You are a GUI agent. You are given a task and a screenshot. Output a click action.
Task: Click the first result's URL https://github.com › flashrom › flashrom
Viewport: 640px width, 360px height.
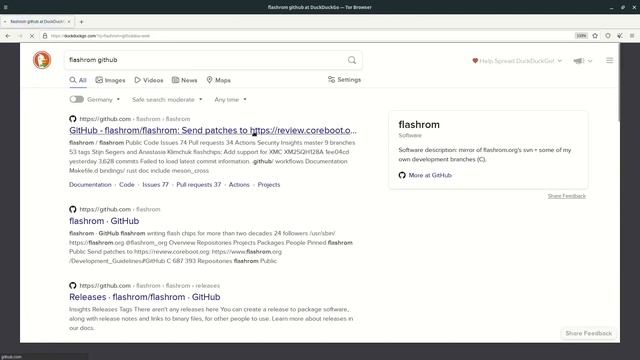[135, 119]
